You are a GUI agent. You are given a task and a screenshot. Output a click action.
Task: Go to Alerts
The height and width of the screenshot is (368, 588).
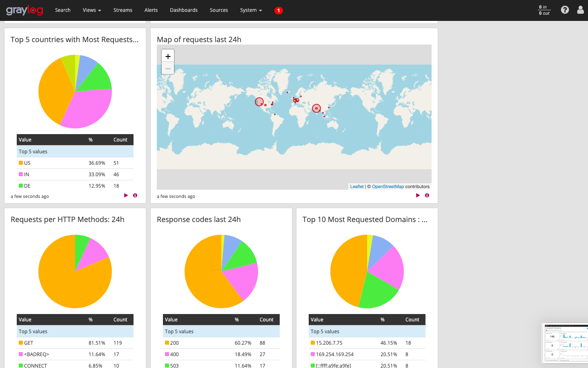tap(151, 10)
